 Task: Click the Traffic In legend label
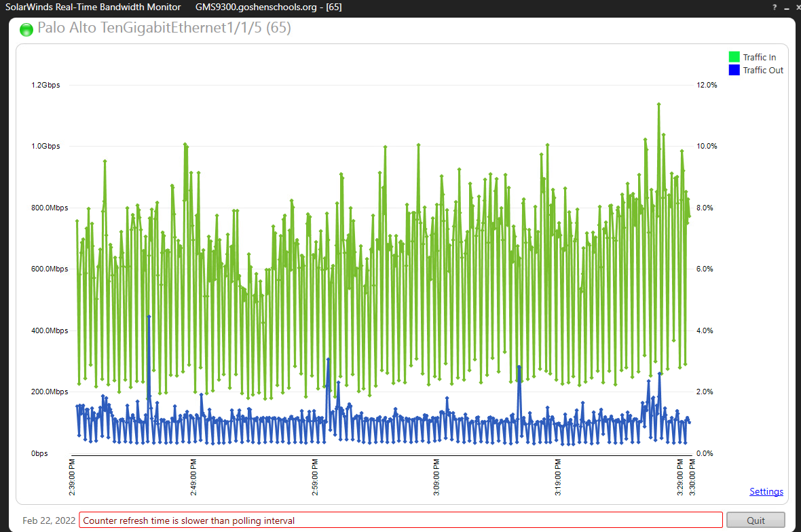tap(759, 57)
